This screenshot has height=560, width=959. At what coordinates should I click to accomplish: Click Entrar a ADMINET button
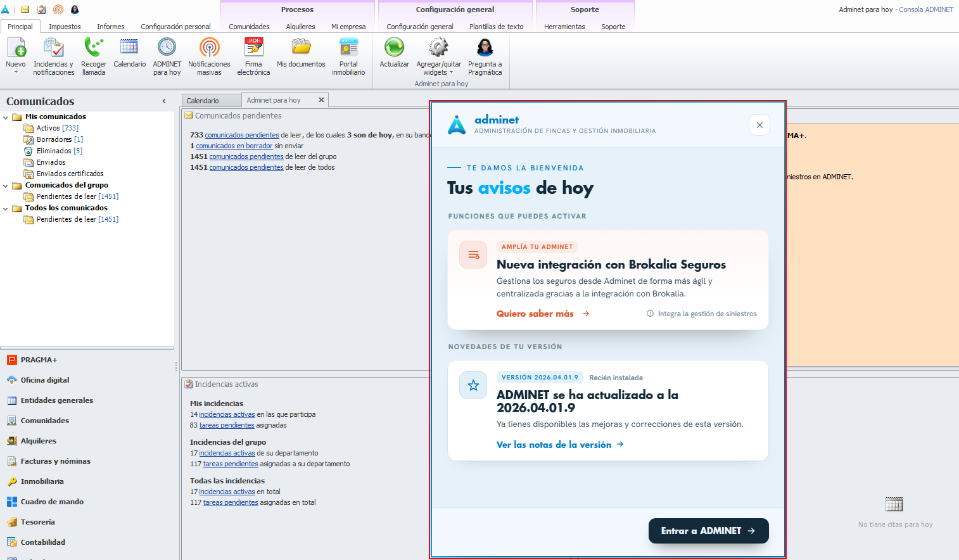[x=708, y=531]
